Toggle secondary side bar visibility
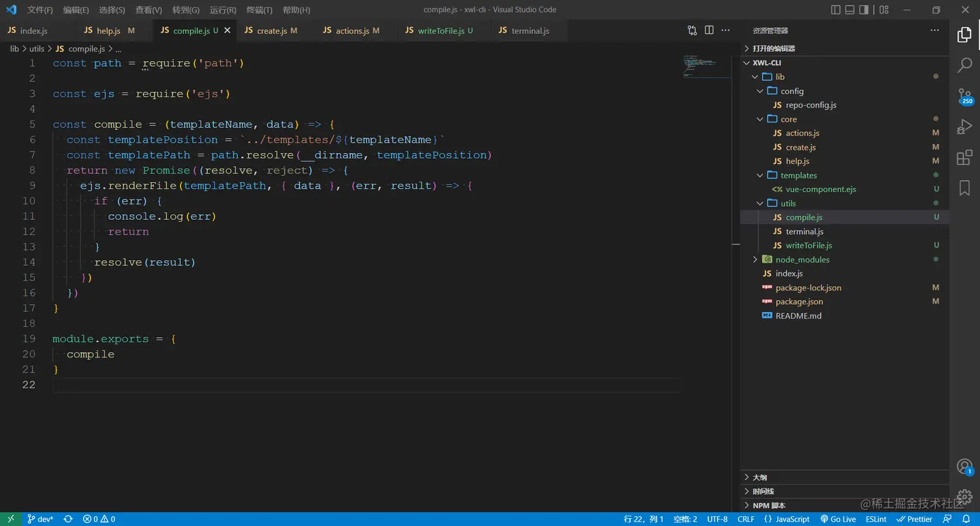The height and width of the screenshot is (526, 980). (864, 10)
